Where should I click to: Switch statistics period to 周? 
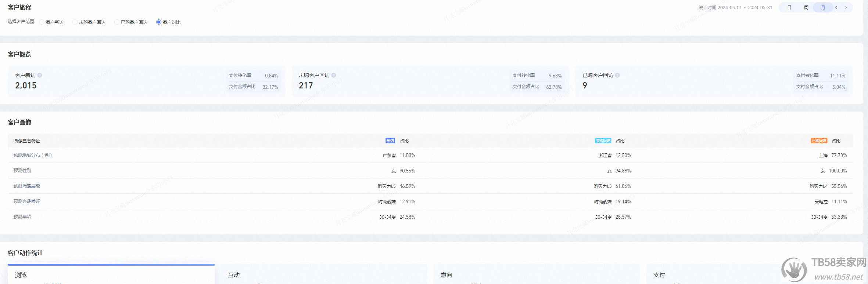click(x=806, y=8)
